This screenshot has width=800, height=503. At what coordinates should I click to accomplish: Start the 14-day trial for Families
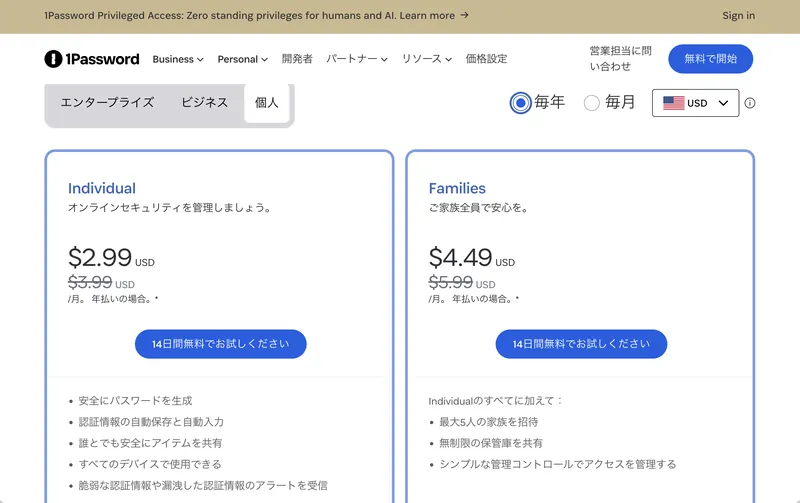tap(581, 344)
